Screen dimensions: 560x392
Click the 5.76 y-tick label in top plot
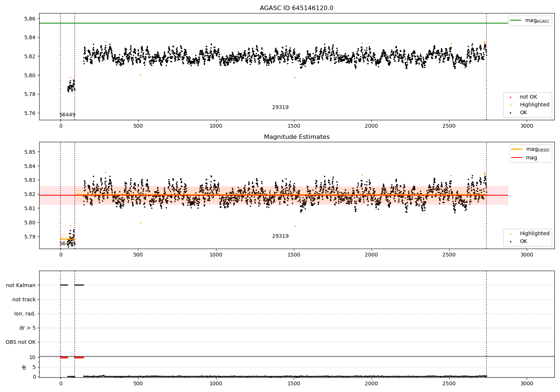tap(29, 113)
